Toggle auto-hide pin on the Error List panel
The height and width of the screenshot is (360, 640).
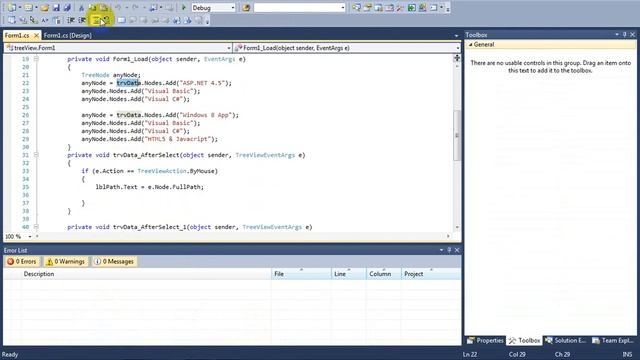[449, 250]
